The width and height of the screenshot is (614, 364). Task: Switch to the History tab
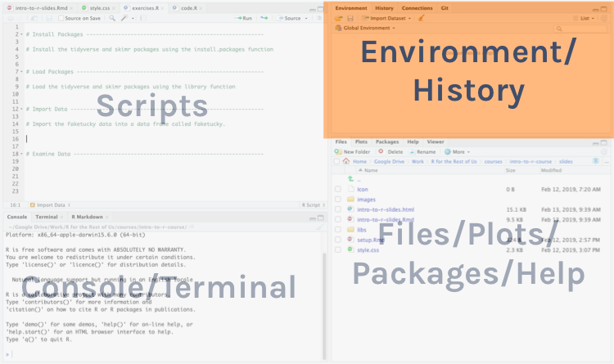pyautogui.click(x=384, y=8)
